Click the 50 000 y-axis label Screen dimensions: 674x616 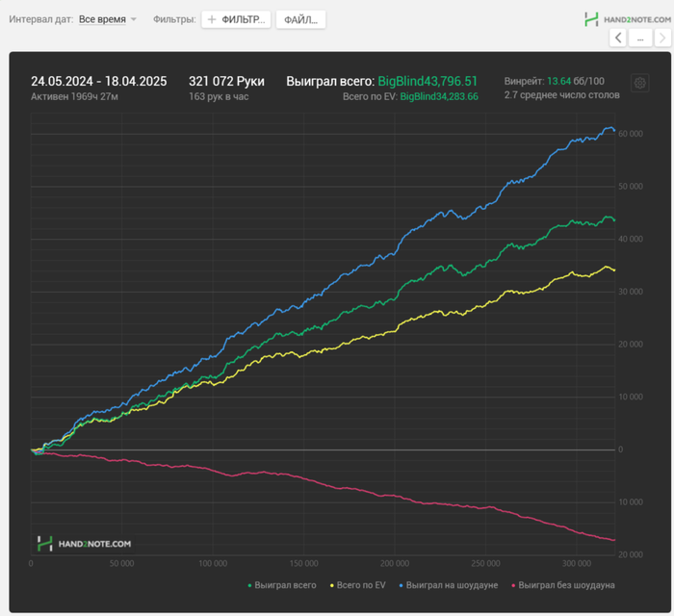[x=631, y=187]
